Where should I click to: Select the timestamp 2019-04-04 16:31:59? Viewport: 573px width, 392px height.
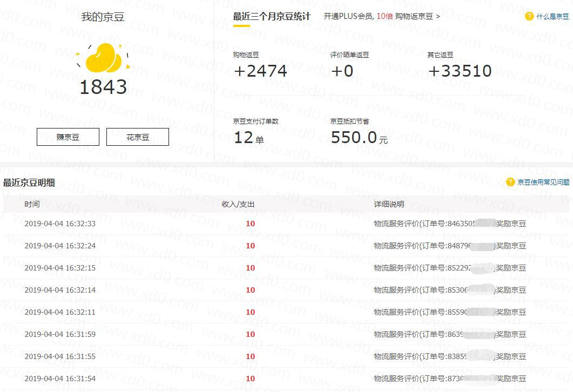tap(60, 334)
